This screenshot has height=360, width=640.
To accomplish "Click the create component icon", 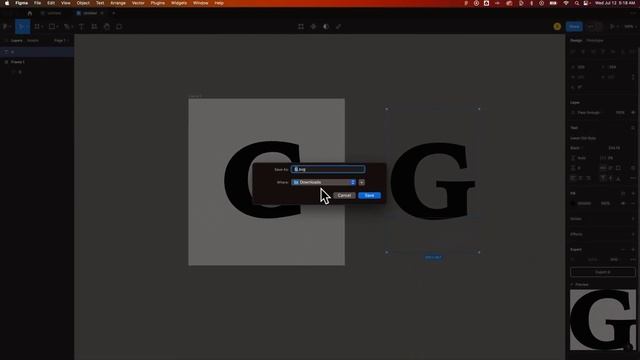I will [x=313, y=27].
